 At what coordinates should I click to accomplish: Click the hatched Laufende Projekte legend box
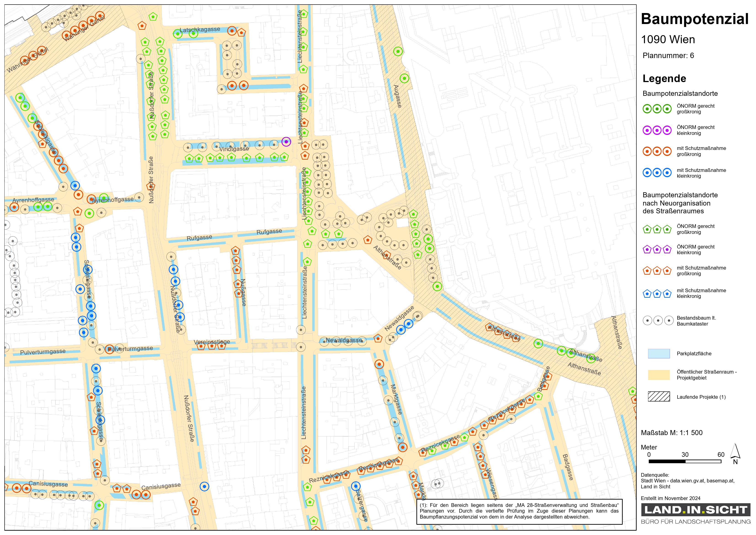pyautogui.click(x=659, y=397)
